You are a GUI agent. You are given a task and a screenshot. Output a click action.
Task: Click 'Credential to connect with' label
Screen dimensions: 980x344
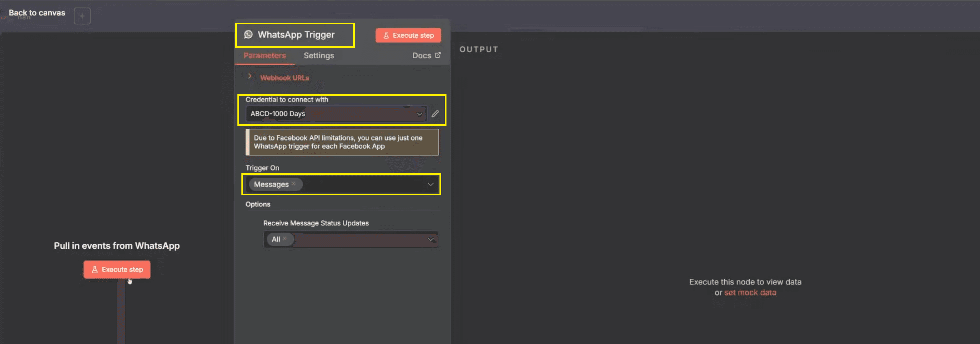(286, 100)
